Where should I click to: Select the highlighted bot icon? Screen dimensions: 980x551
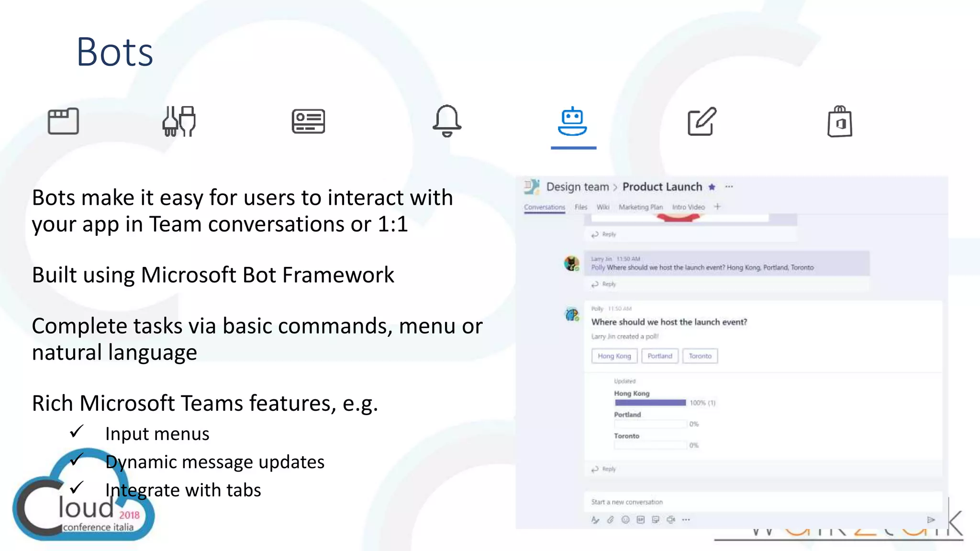click(x=572, y=121)
